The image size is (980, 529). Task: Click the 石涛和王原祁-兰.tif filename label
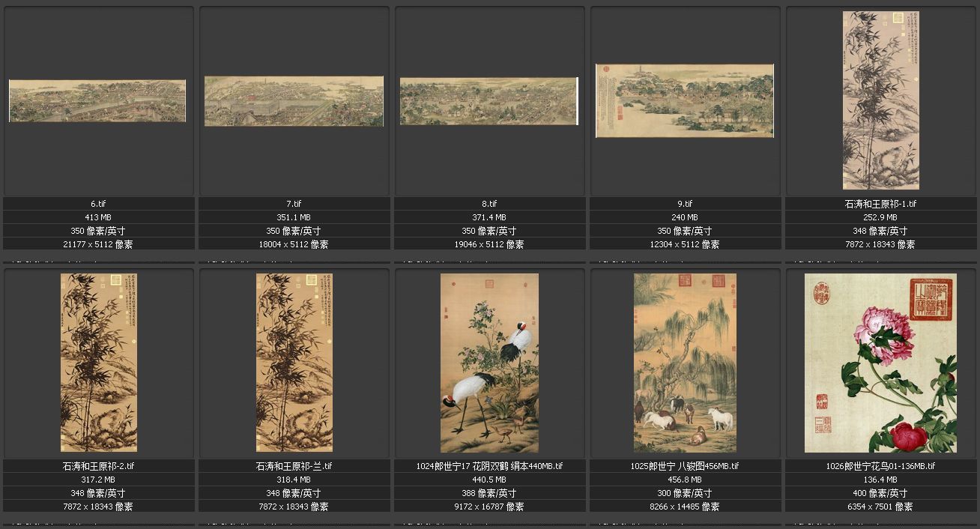point(294,466)
